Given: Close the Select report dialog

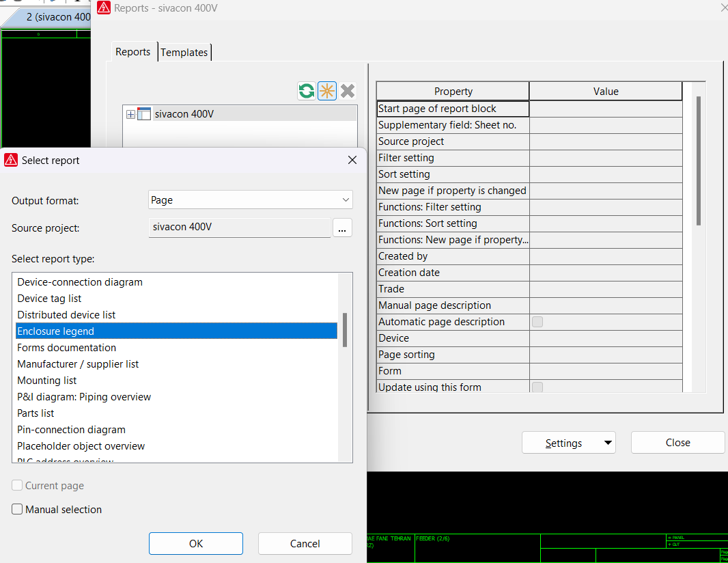Looking at the screenshot, I should pyautogui.click(x=352, y=161).
